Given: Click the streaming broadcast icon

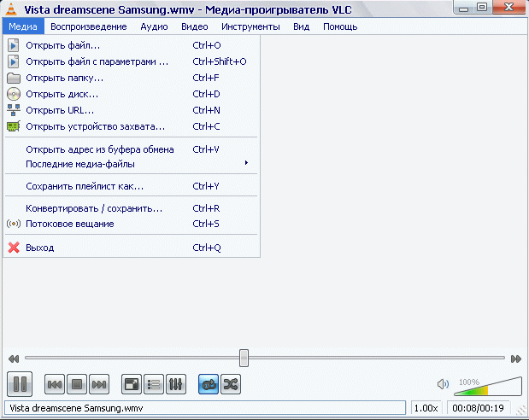Looking at the screenshot, I should click(14, 224).
